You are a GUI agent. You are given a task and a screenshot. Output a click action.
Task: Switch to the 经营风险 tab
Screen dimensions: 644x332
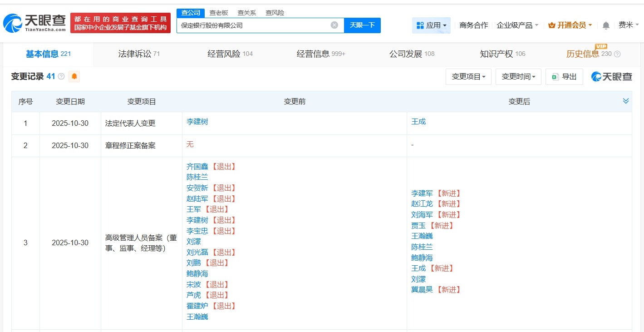[226, 54]
